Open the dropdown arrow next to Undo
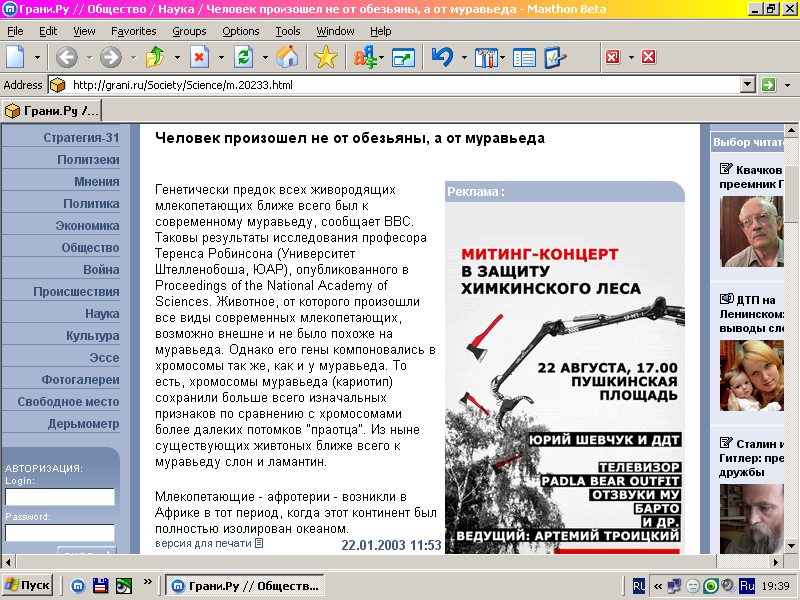The width and height of the screenshot is (800, 600). (x=464, y=57)
